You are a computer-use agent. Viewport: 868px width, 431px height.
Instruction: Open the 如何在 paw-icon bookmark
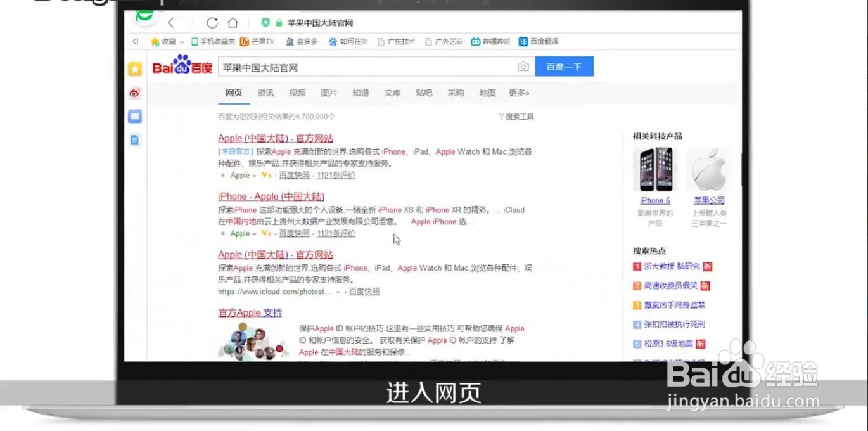tap(348, 42)
